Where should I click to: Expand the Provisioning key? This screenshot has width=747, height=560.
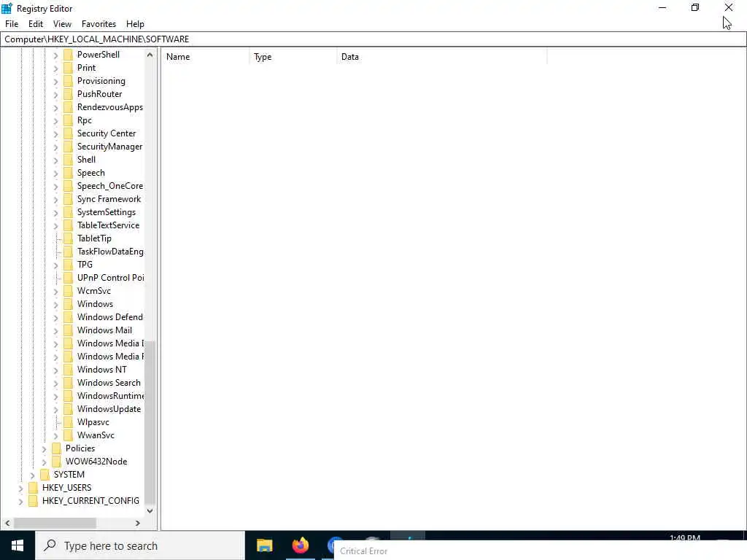point(55,82)
